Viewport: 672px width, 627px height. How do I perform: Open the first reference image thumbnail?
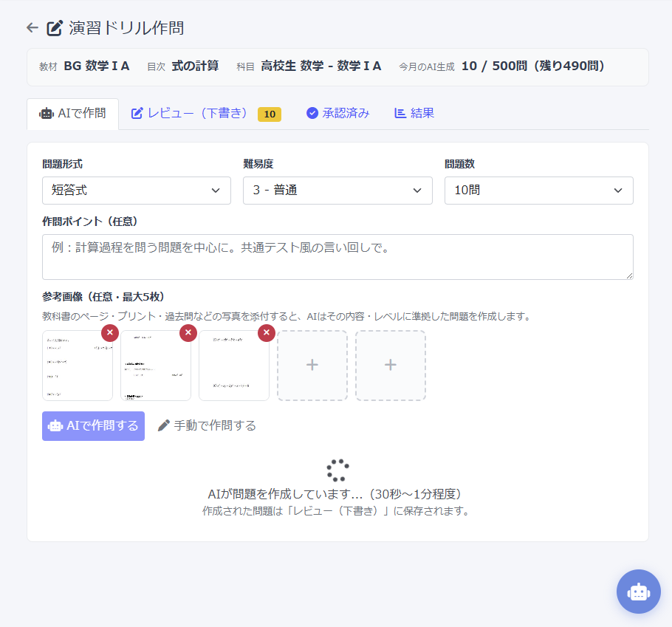(78, 365)
